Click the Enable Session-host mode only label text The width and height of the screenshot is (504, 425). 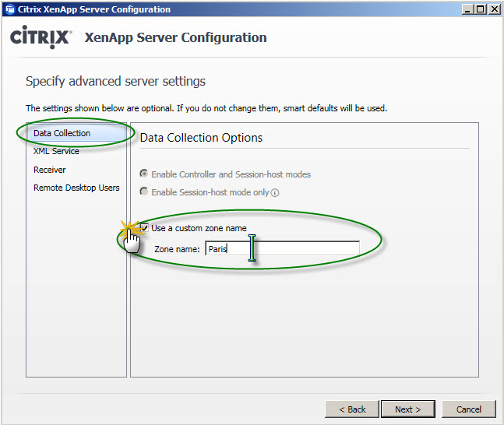210,192
